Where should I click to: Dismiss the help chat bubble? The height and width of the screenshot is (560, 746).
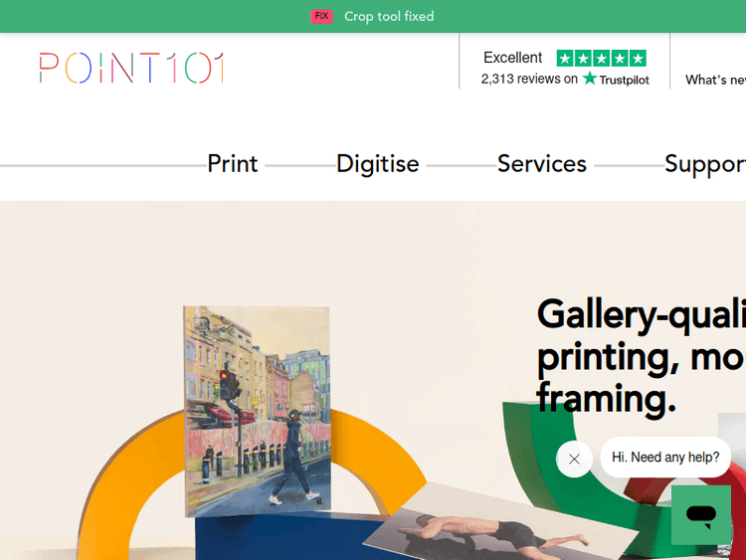(x=574, y=460)
